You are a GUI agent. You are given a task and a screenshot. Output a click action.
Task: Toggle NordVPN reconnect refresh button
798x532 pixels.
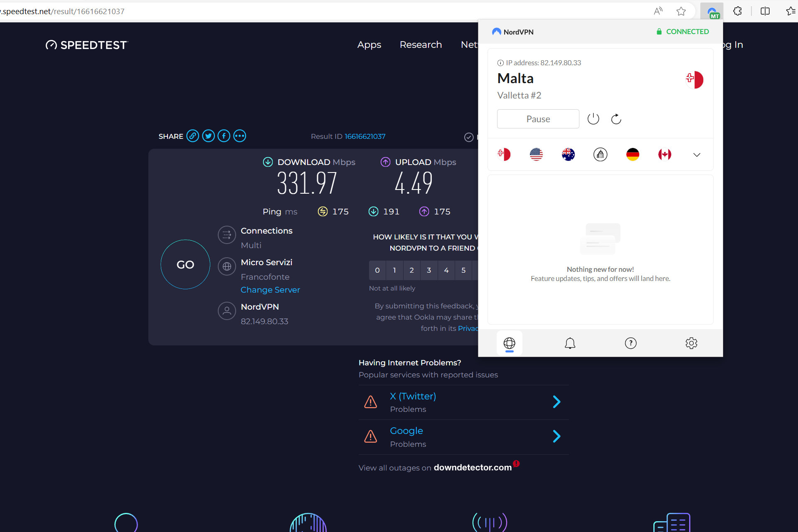(x=616, y=119)
